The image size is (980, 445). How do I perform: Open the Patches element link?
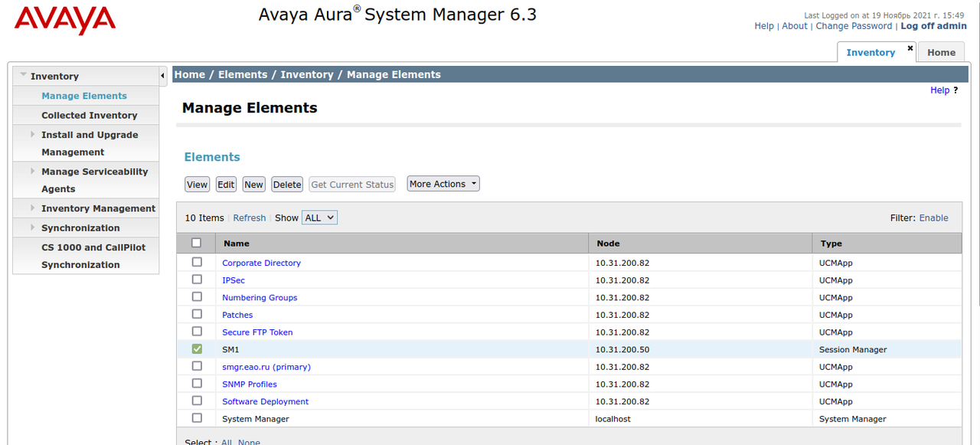coord(237,315)
